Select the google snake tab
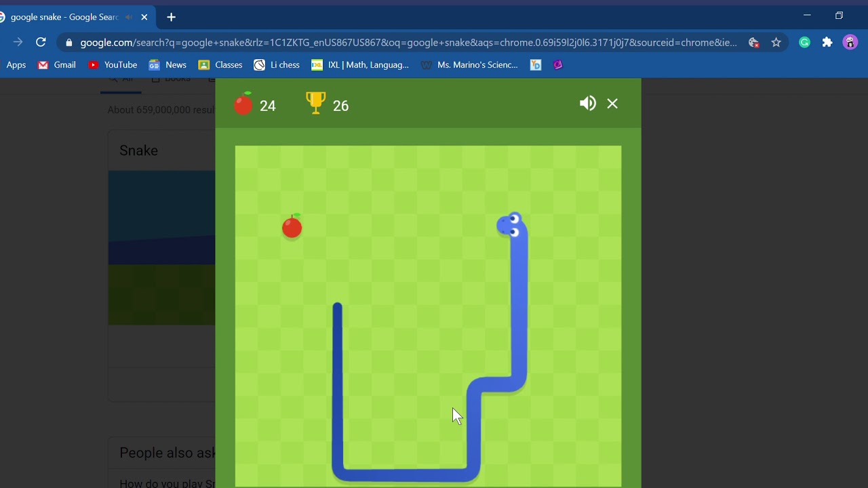The image size is (868, 488). tap(64, 17)
